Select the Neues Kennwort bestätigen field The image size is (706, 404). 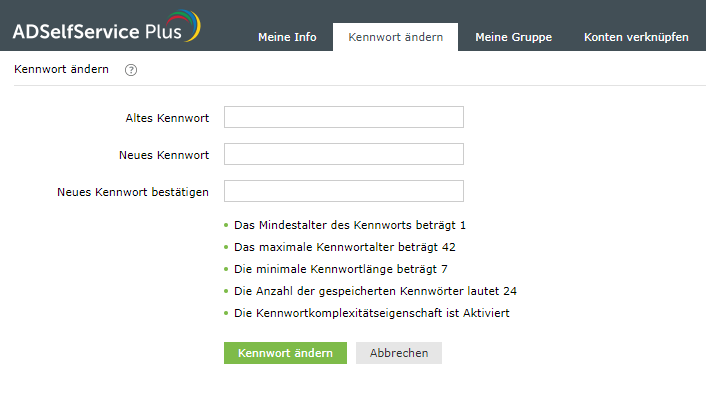click(x=343, y=191)
